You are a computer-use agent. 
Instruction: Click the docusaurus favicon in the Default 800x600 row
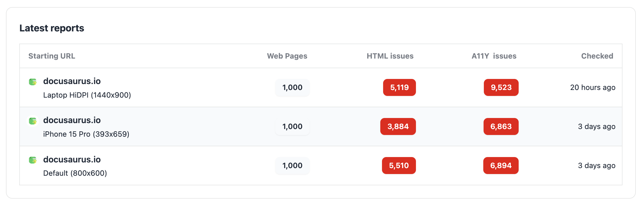[x=33, y=160]
